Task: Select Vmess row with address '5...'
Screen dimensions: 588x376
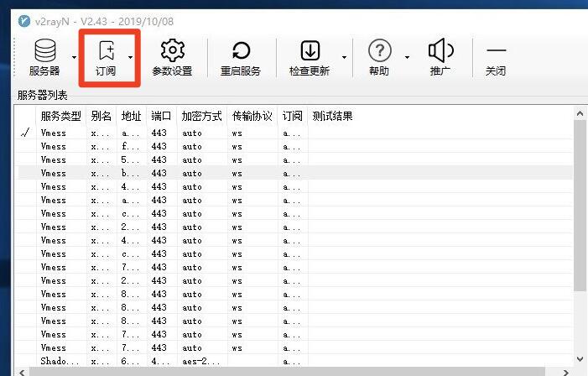Action: [294, 159]
